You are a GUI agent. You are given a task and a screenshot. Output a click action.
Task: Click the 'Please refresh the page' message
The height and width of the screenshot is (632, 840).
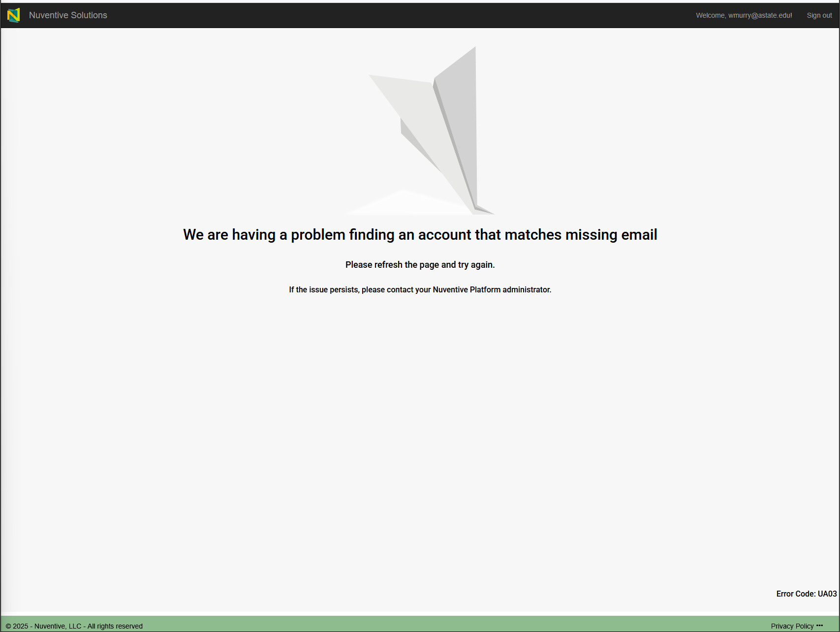(x=420, y=265)
